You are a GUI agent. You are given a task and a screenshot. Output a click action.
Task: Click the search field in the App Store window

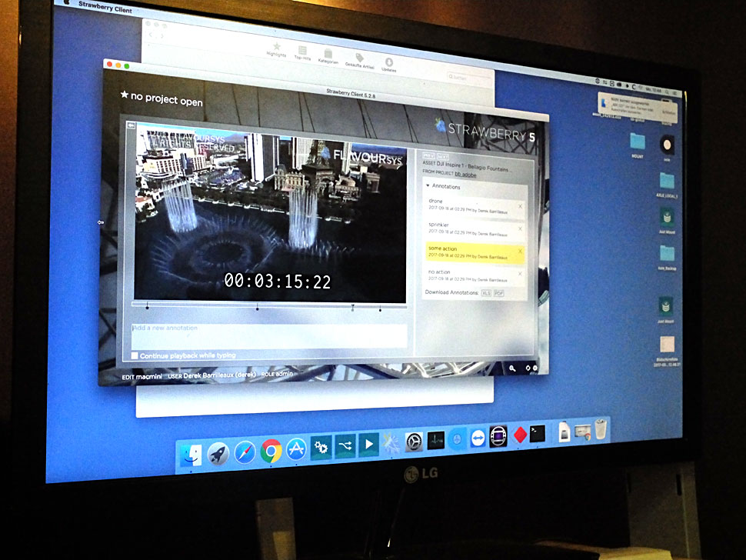pos(468,77)
